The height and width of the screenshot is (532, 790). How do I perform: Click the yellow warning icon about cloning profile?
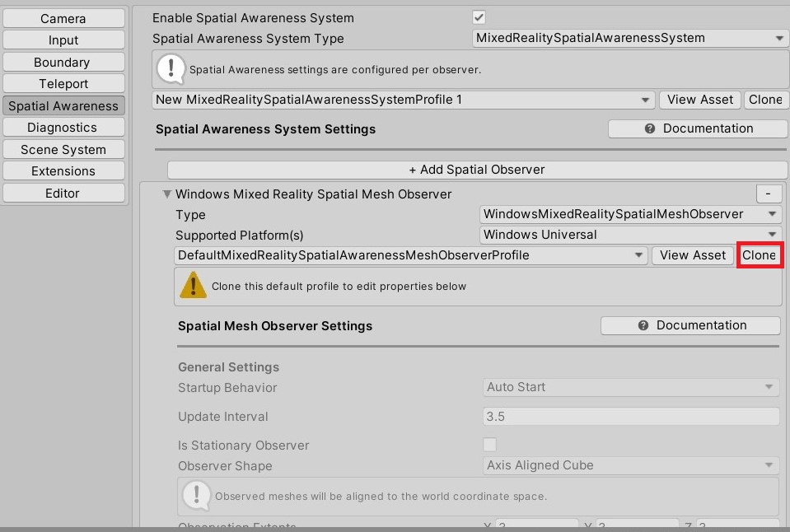click(x=193, y=285)
